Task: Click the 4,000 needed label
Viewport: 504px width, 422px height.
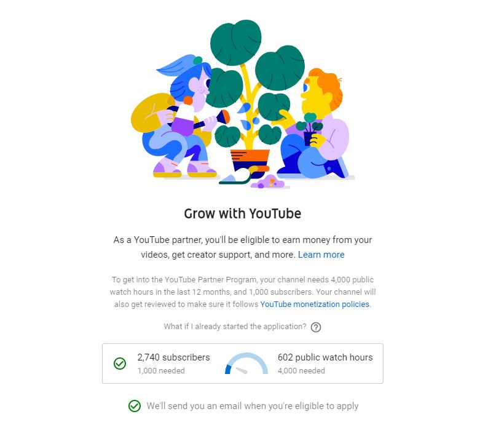Action: pos(301,371)
